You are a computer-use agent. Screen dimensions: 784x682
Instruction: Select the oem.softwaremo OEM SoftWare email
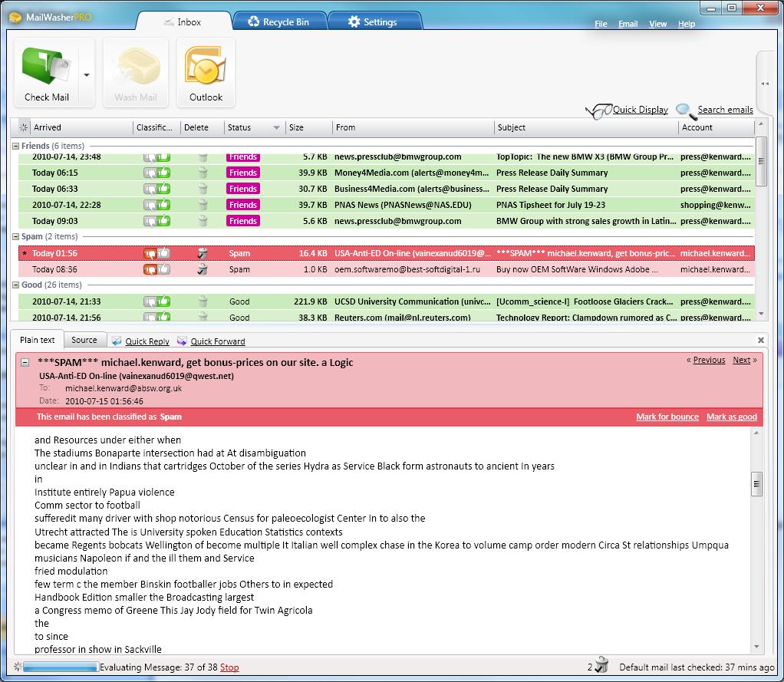pyautogui.click(x=386, y=269)
